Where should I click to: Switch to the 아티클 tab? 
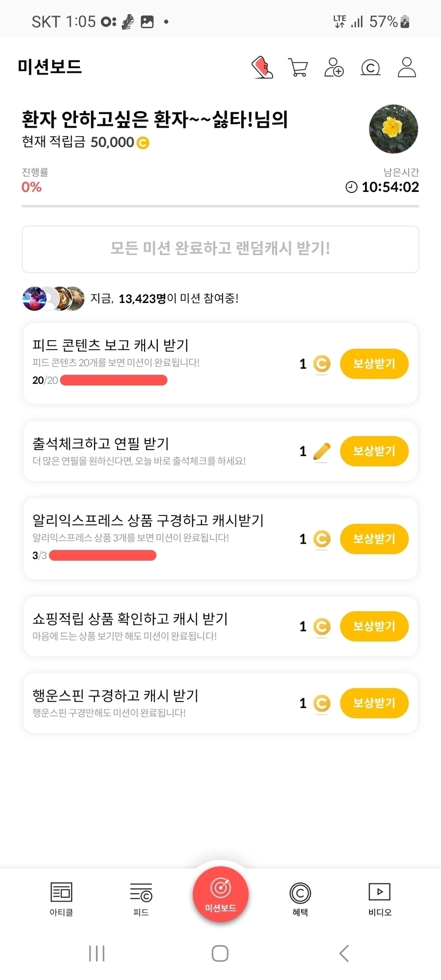(61, 899)
